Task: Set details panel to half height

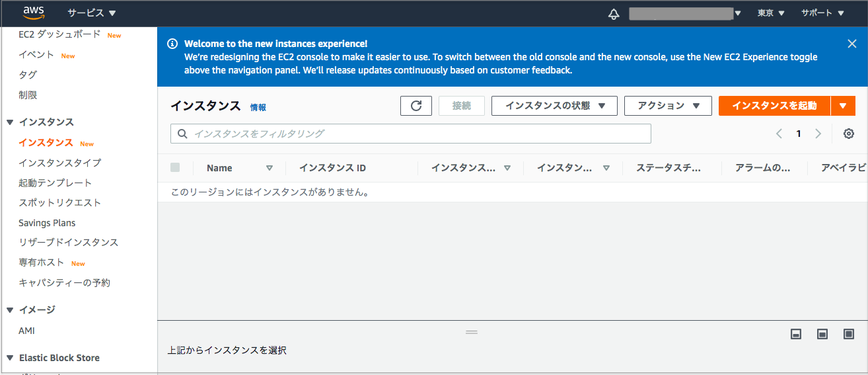Action: 822,334
